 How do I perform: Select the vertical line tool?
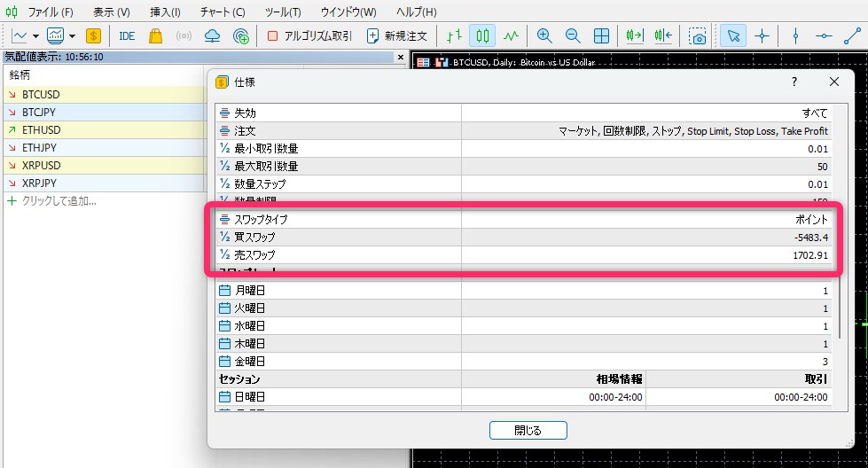point(795,36)
